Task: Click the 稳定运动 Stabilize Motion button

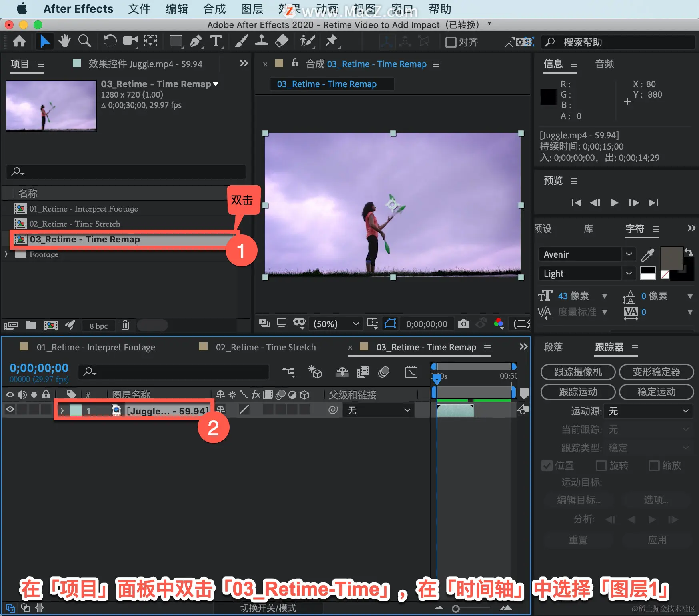Action: point(656,392)
